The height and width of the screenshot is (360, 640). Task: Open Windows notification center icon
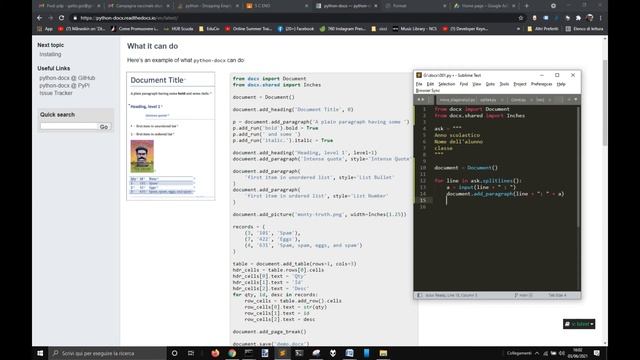pyautogui.click(x=597, y=353)
